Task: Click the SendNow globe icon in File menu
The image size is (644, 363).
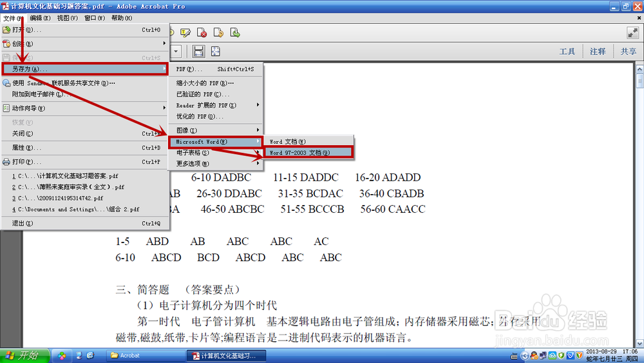Action: [6, 83]
